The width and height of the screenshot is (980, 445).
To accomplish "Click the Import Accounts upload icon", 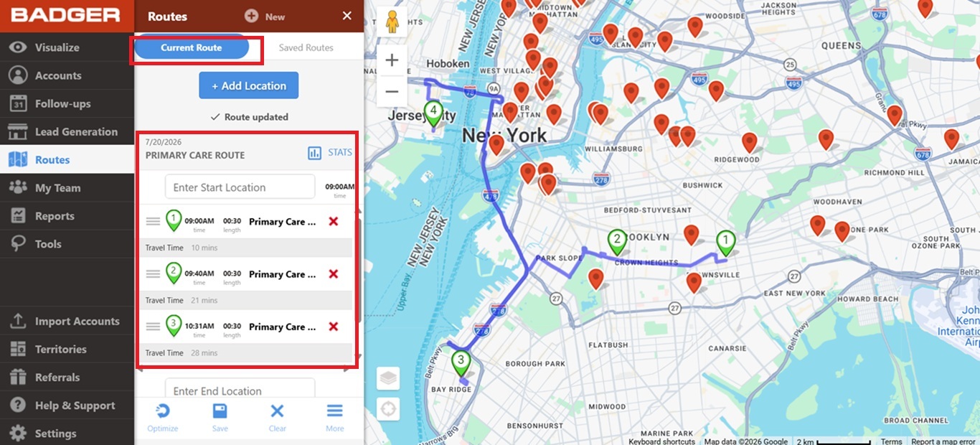I will tap(18, 322).
